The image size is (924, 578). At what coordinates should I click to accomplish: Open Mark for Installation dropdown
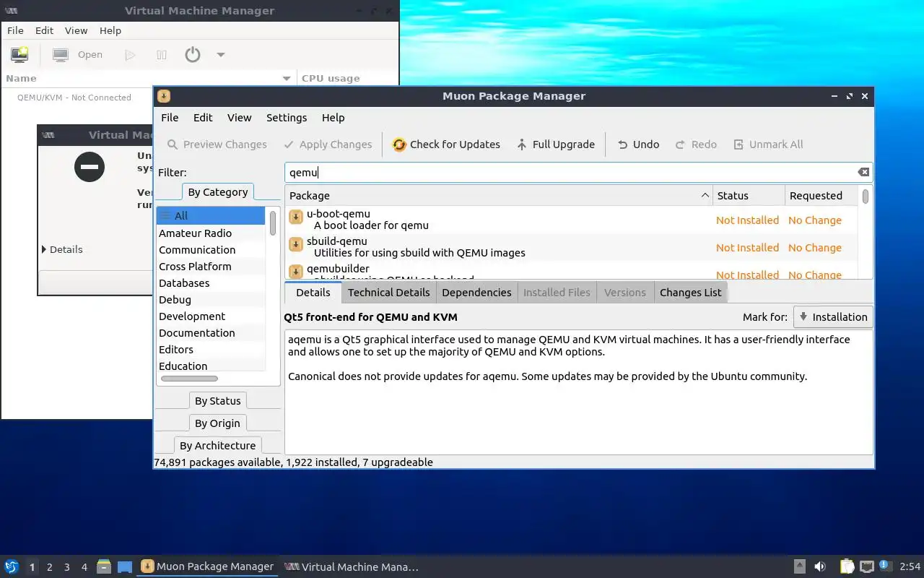833,317
